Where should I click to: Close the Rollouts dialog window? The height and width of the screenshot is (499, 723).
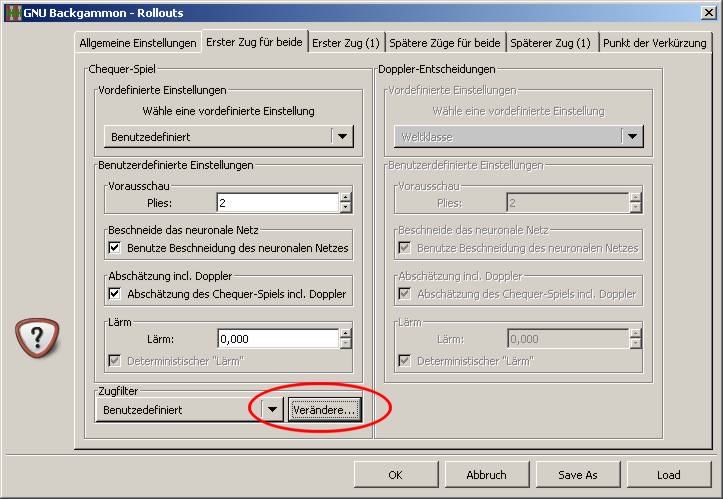click(709, 12)
